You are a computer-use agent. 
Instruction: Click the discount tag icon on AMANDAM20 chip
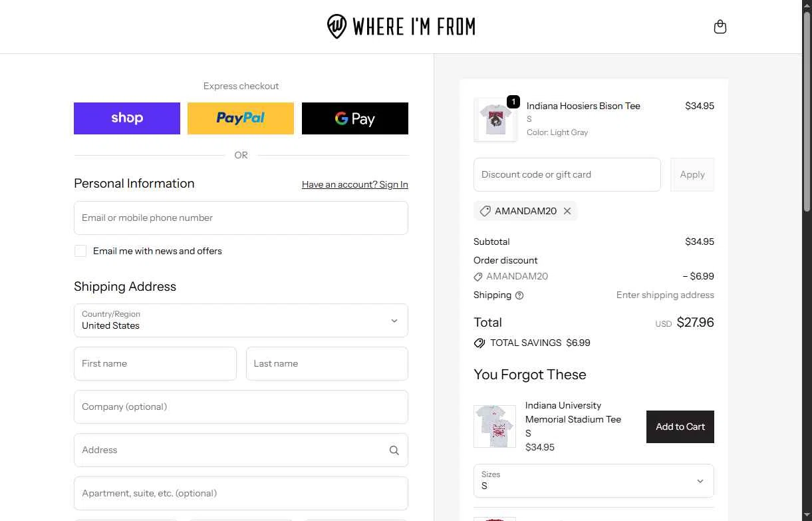(485, 211)
